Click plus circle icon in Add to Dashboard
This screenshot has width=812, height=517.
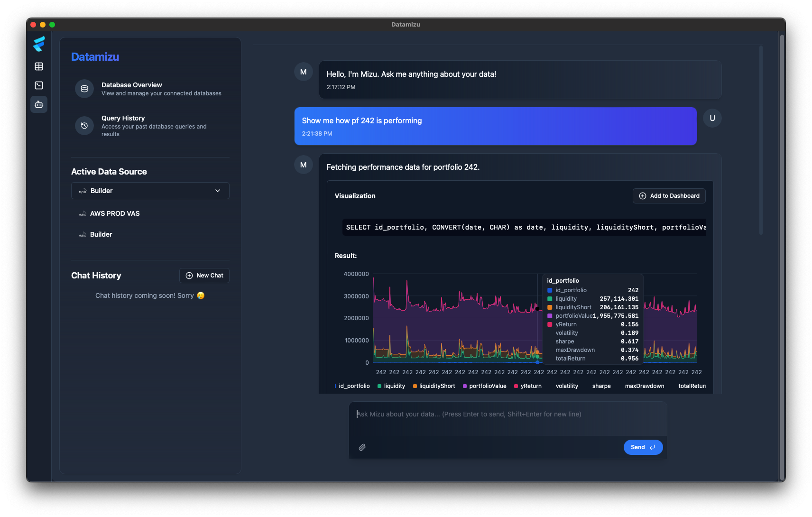(x=643, y=196)
